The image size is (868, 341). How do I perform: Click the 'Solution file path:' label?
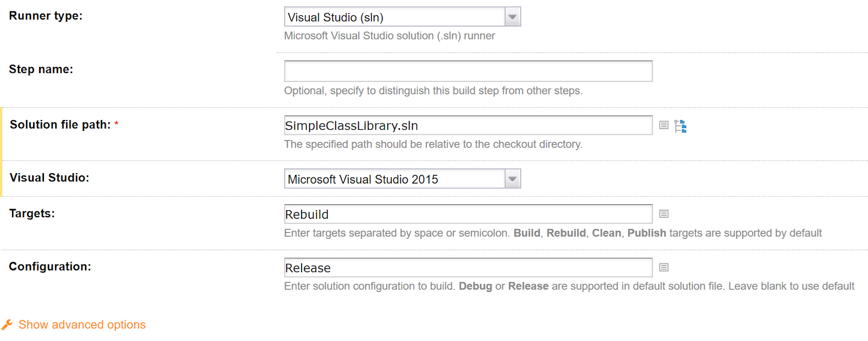click(x=60, y=125)
